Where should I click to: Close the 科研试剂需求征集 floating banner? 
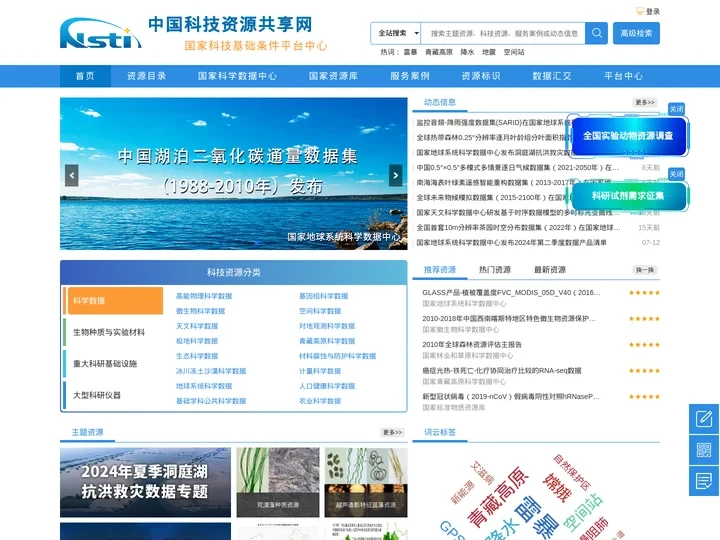(676, 174)
